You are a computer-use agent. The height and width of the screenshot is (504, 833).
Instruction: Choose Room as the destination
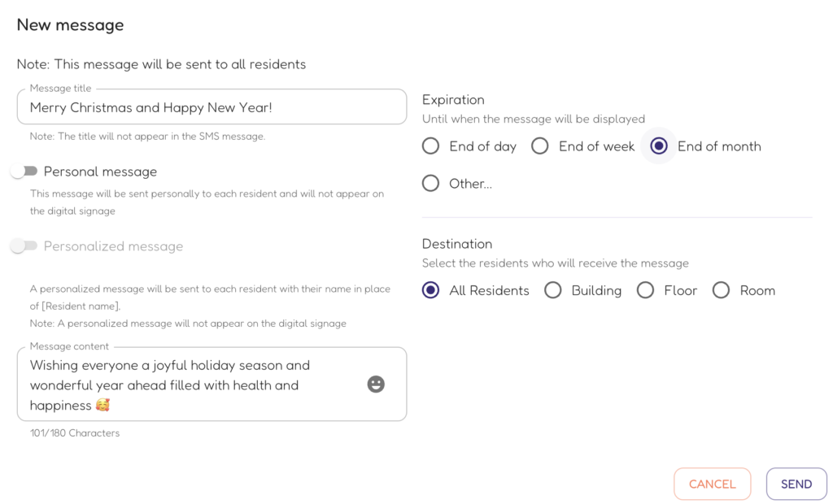[x=721, y=290]
